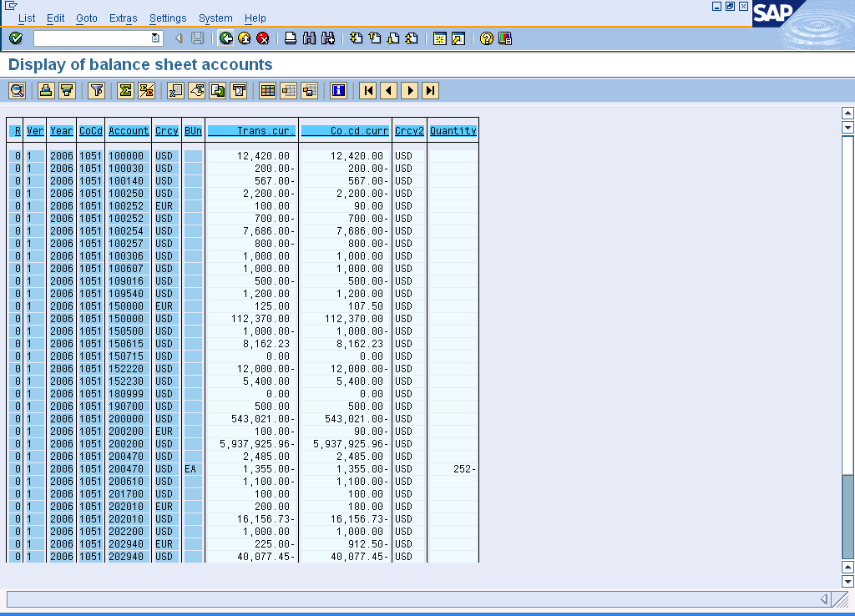Click the Mail Recipient icon
855x616 pixels.
tap(238, 90)
